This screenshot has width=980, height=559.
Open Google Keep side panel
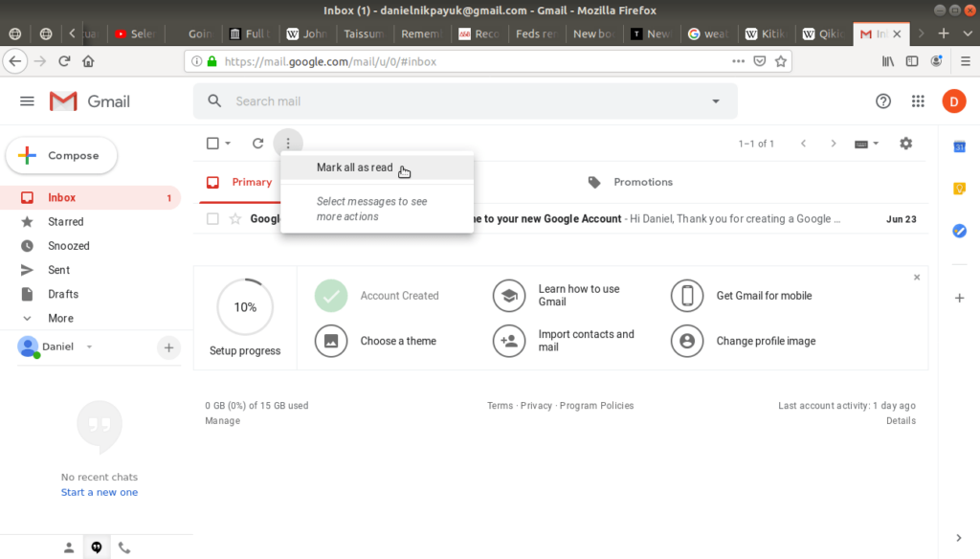pyautogui.click(x=959, y=189)
